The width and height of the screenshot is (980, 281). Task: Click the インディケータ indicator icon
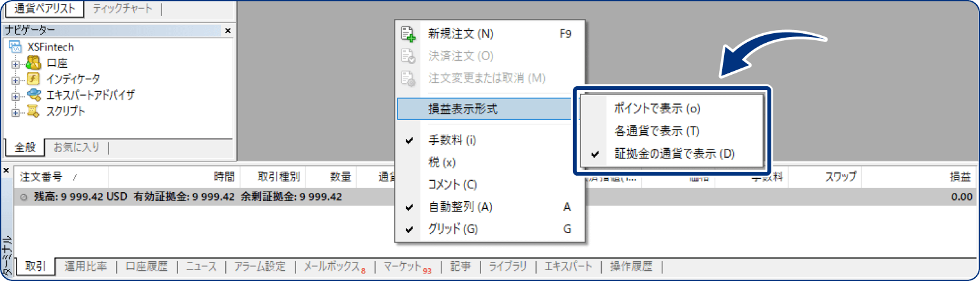coord(33,79)
